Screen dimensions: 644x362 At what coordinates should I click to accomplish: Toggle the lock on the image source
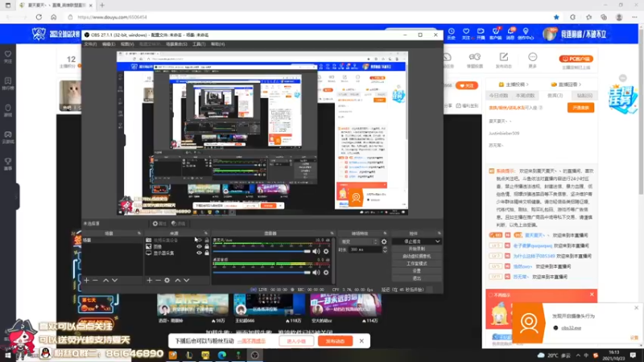pos(207,247)
